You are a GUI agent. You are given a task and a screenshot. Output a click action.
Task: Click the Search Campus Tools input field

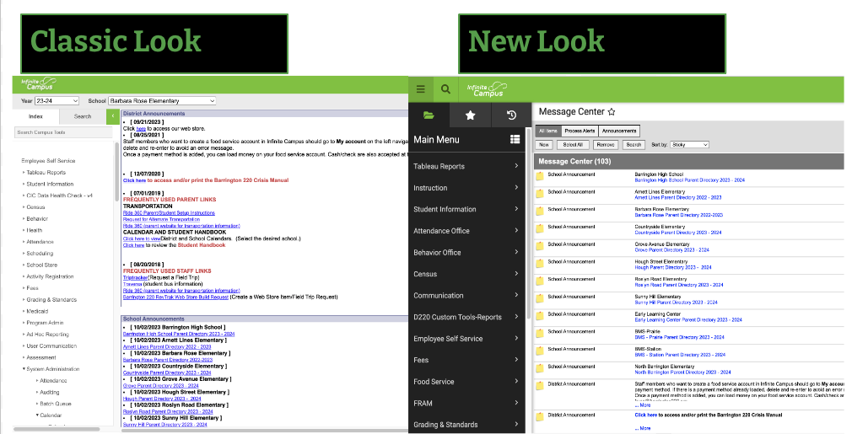pyautogui.click(x=63, y=132)
